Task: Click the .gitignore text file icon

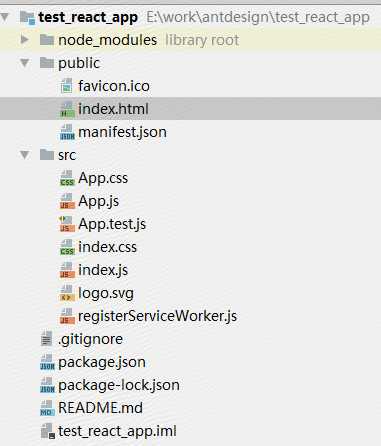Action: (x=46, y=339)
